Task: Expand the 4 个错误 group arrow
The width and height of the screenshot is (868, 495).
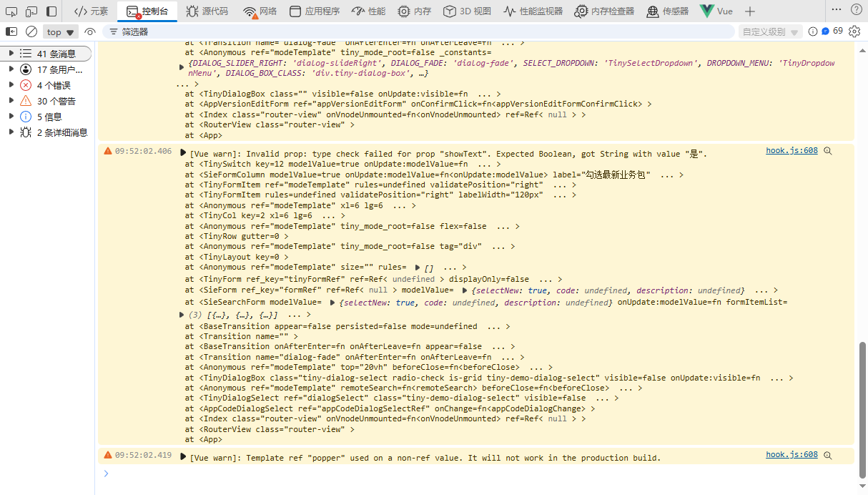Action: 11,85
